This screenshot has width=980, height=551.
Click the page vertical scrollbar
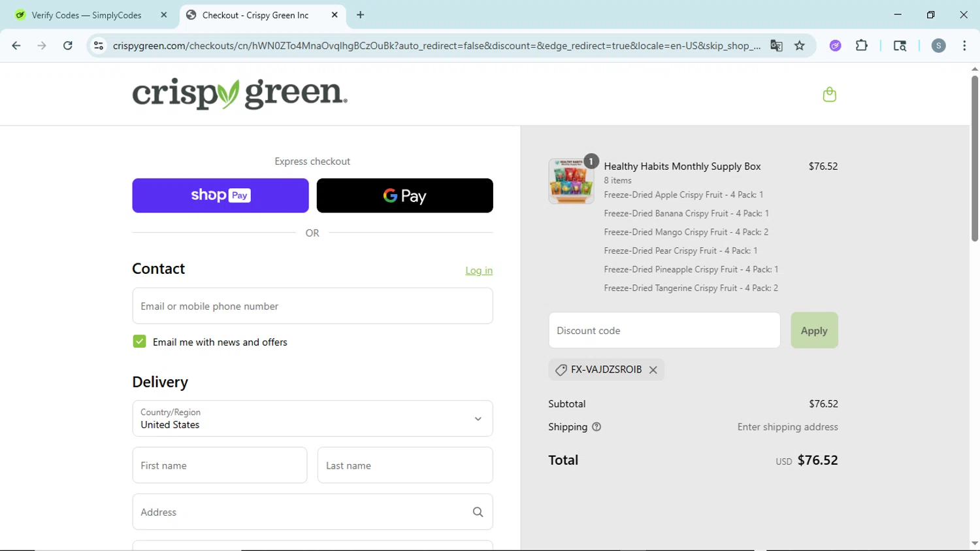coord(975,159)
